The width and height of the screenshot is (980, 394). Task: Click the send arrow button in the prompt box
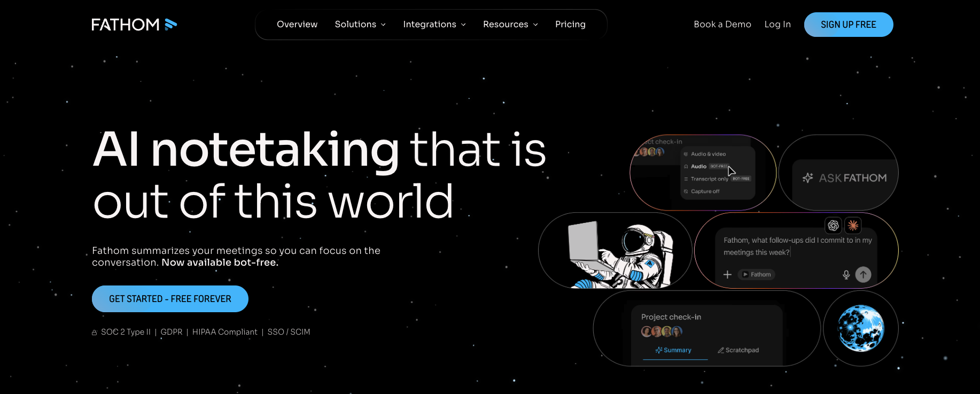point(863,275)
